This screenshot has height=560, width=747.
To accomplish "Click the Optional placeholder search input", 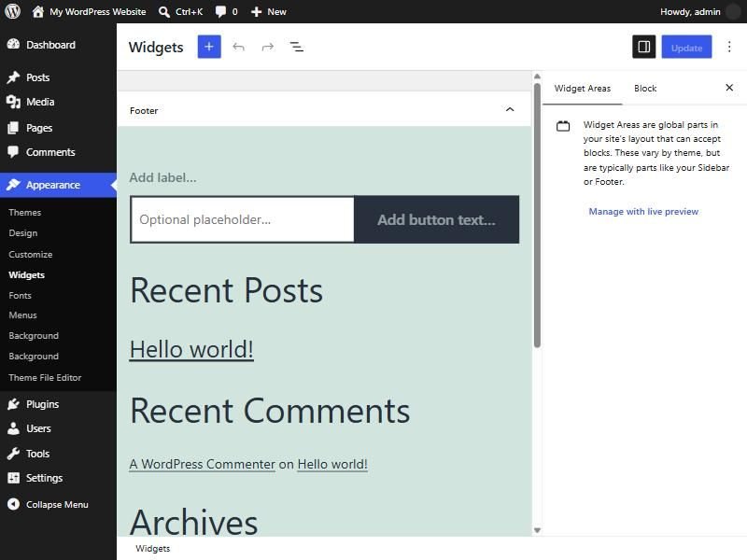I will [x=243, y=219].
